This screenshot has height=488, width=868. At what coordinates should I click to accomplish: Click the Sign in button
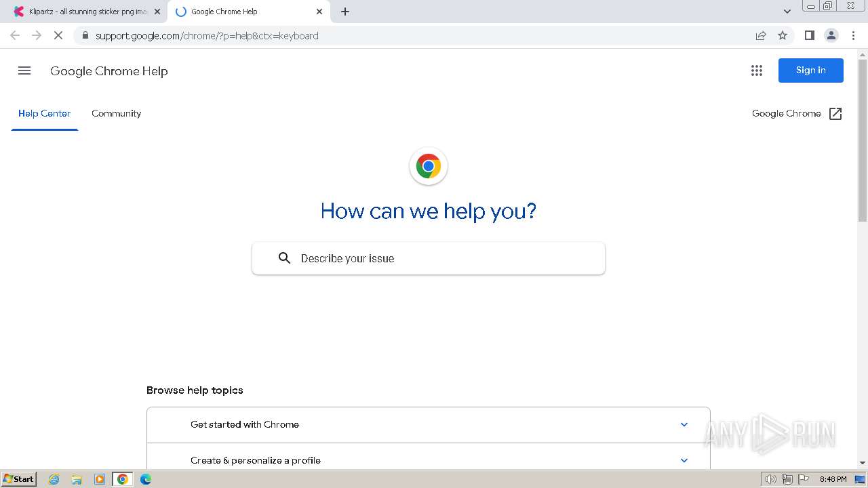pyautogui.click(x=811, y=70)
